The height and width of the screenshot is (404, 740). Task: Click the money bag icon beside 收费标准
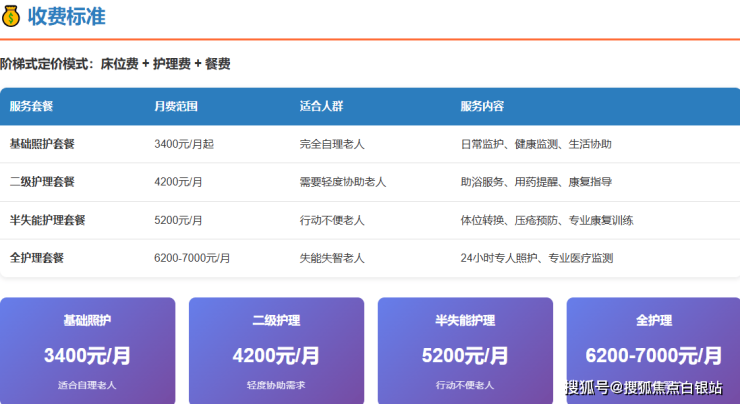12,16
